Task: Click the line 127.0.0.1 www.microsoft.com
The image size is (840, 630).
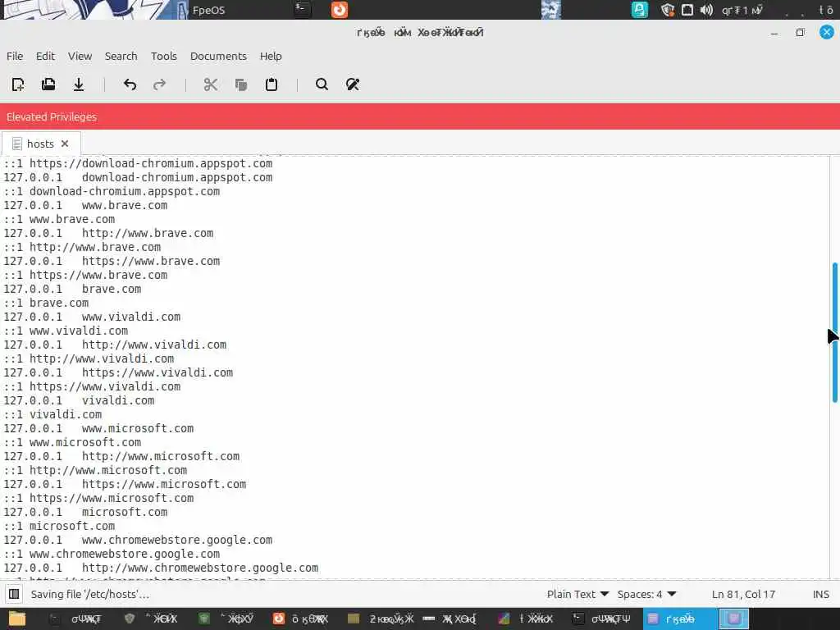Action: click(98, 428)
